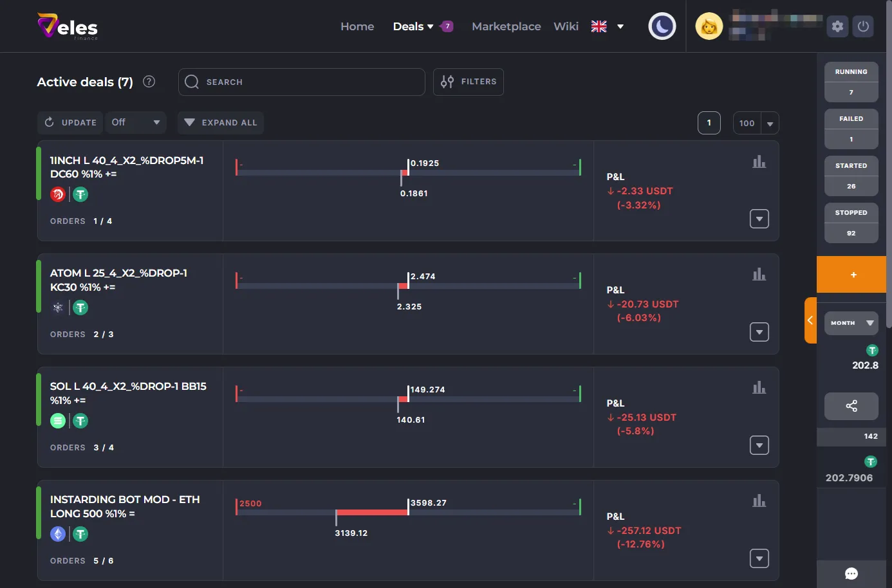Click the user avatar icon
The image size is (892, 588).
tap(709, 26)
